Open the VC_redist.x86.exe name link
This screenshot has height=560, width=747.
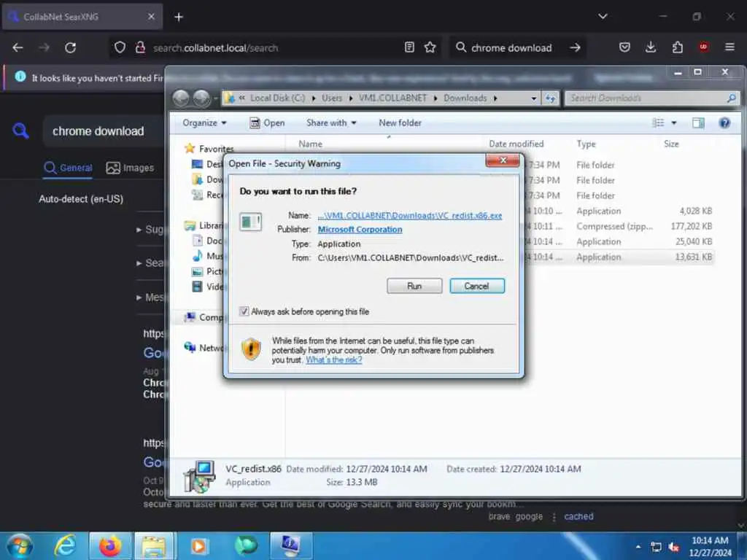click(410, 215)
